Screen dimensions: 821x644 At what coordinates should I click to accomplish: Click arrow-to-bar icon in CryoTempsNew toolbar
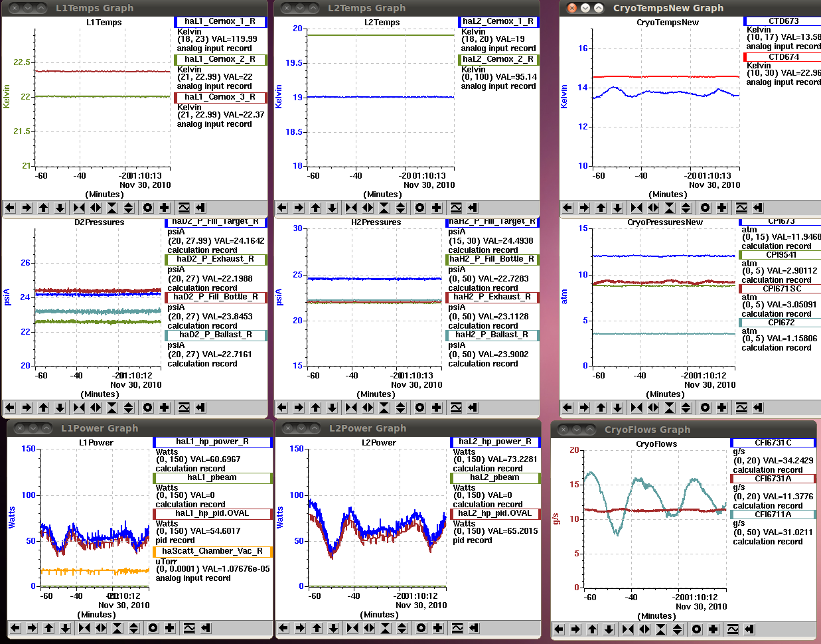[758, 208]
